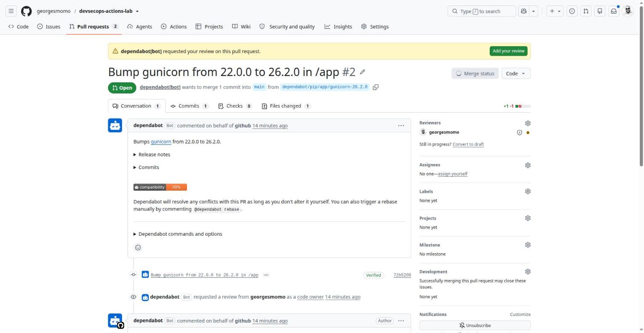The height and width of the screenshot is (333, 644).
Task: Open the Agents tab
Action: [139, 26]
